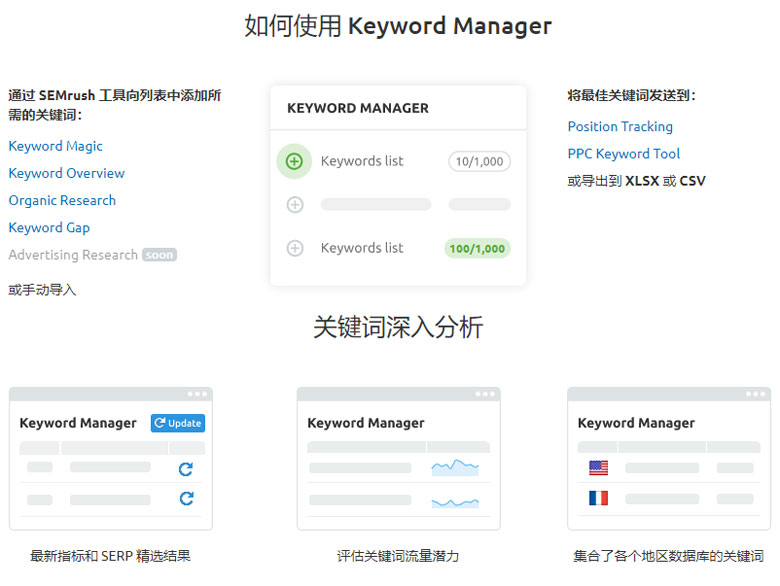Click the upper refresh icon in the Update card
This screenshot has height=586, width=780.
[186, 469]
